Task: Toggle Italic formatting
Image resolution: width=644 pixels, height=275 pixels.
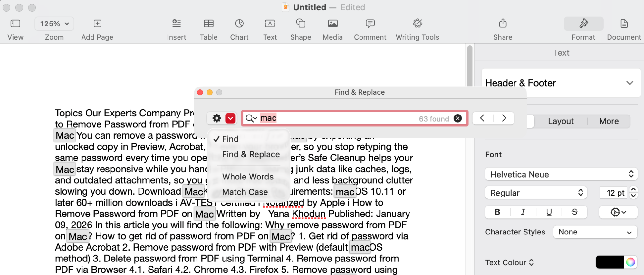Action: (523, 212)
